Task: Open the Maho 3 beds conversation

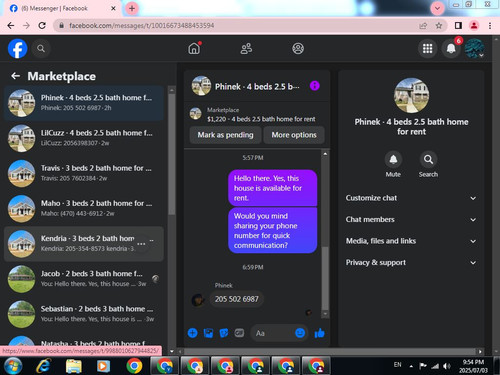Action: (x=84, y=208)
